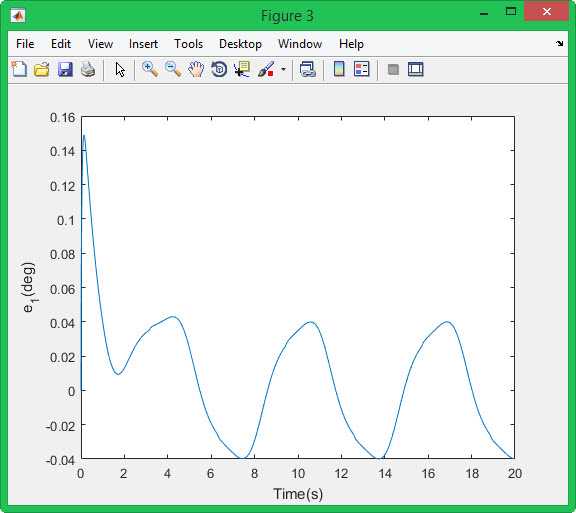Image resolution: width=576 pixels, height=513 pixels.
Task: Activate the Edit Plot arrow tool
Action: [x=120, y=69]
